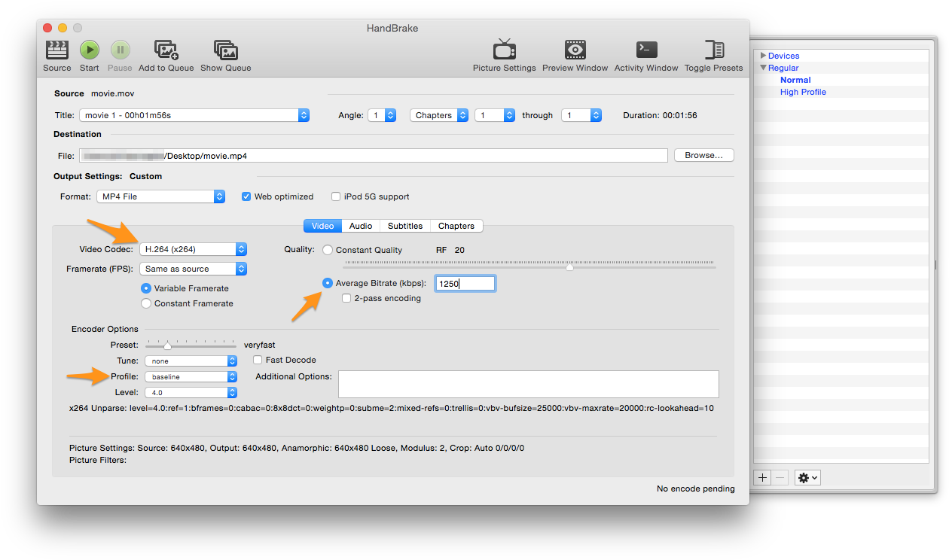The width and height of the screenshot is (949, 560).
Task: Open the Video Codec dropdown
Action: 193,248
